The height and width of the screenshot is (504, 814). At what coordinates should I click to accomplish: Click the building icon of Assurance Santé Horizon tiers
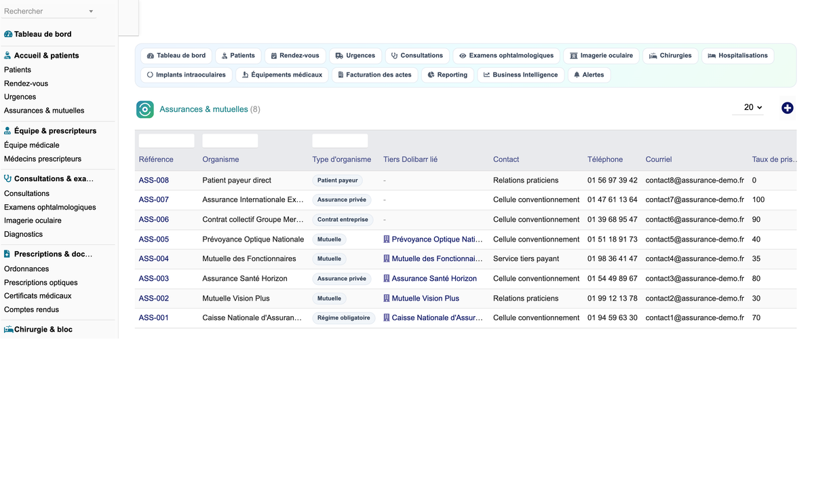pos(387,279)
